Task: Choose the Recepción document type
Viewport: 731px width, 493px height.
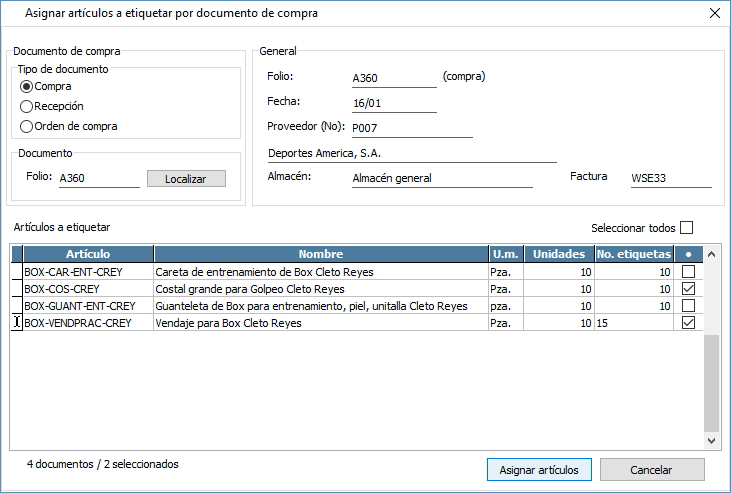Action: (27, 106)
